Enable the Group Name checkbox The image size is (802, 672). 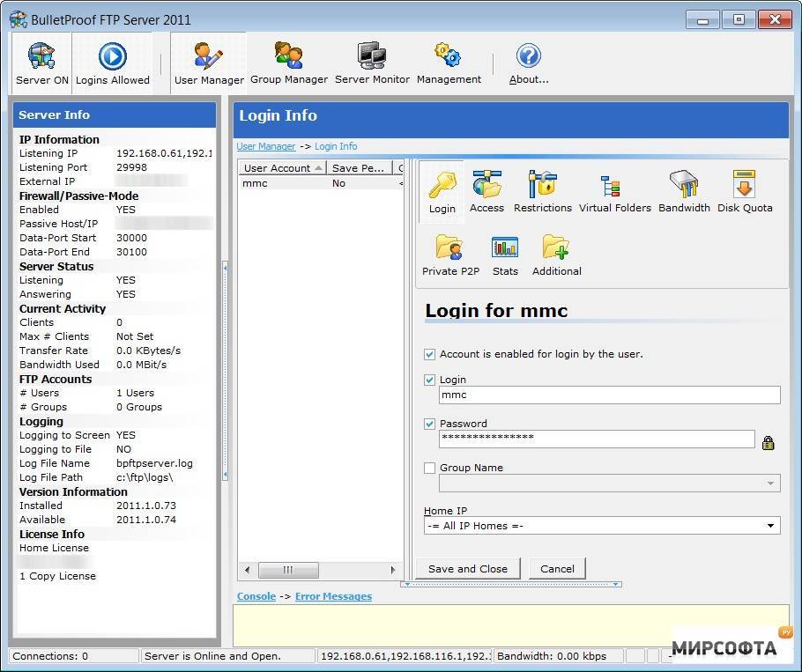[x=430, y=468]
